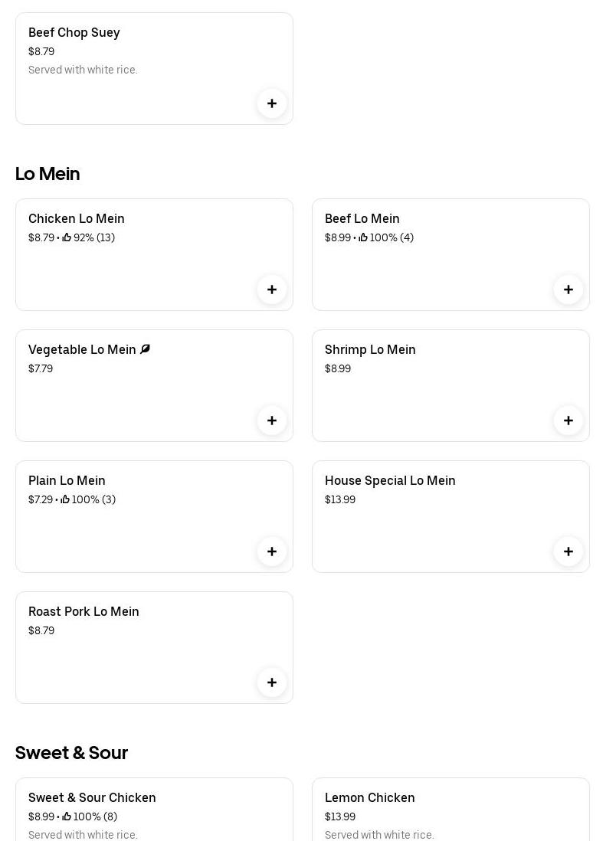The image size is (616, 841).
Task: Add Chicken Lo Mein using plus icon
Action: pos(272,290)
